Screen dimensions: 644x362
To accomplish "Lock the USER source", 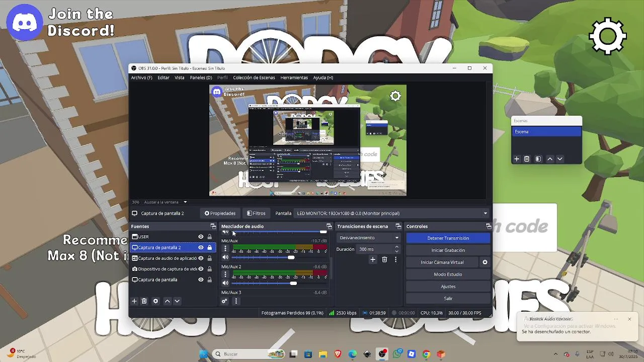I will pos(210,237).
